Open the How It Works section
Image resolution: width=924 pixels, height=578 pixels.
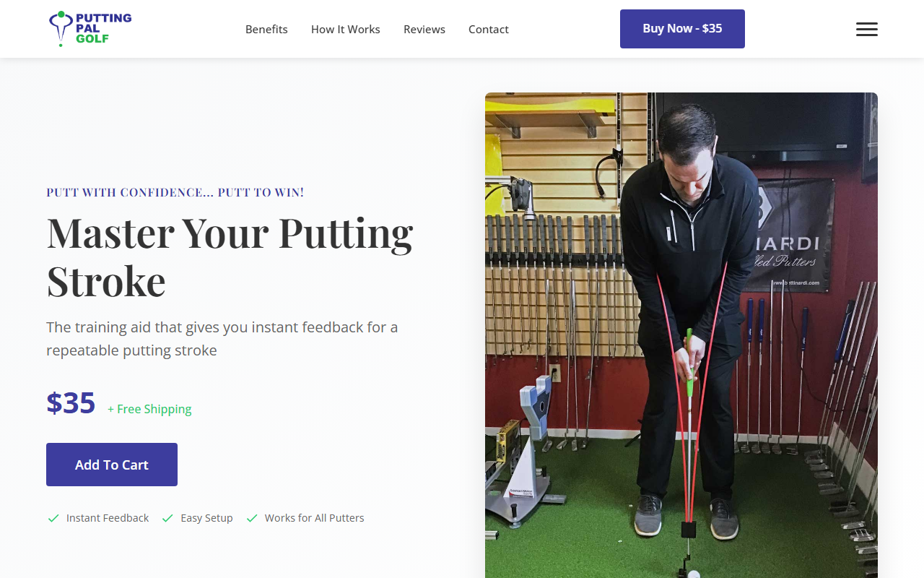(345, 29)
